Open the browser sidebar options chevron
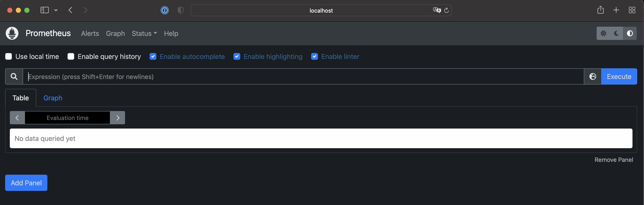The width and height of the screenshot is (644, 205). [x=56, y=10]
